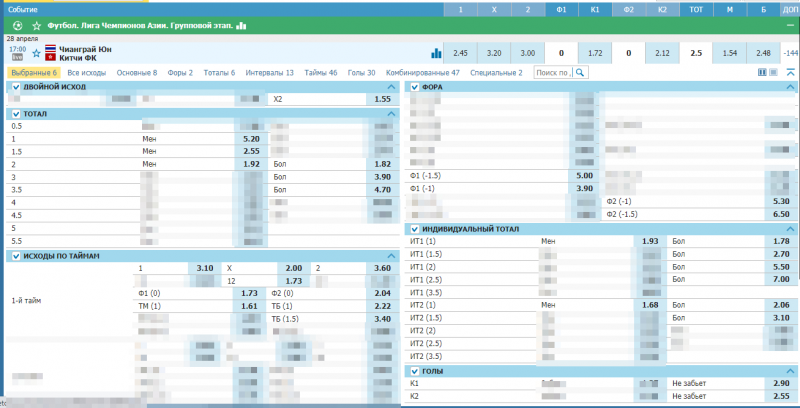Switch to the Комбинированные 47 tab
The height and width of the screenshot is (408, 800).
[426, 72]
